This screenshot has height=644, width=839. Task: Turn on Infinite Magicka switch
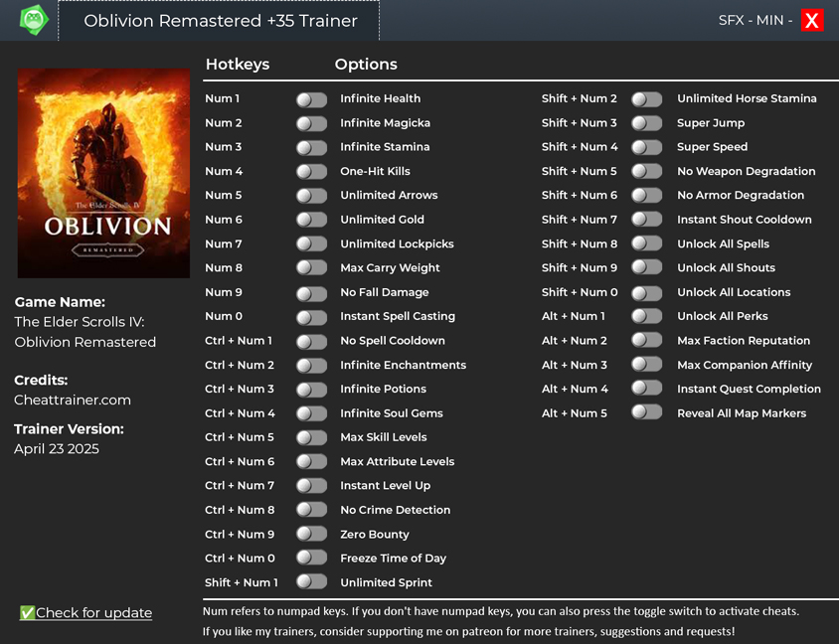tap(311, 123)
